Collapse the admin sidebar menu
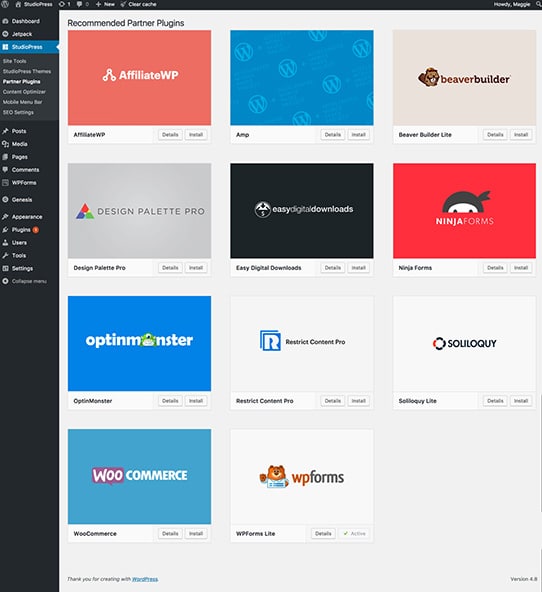Viewport: 542px width, 592px height. 25,281
